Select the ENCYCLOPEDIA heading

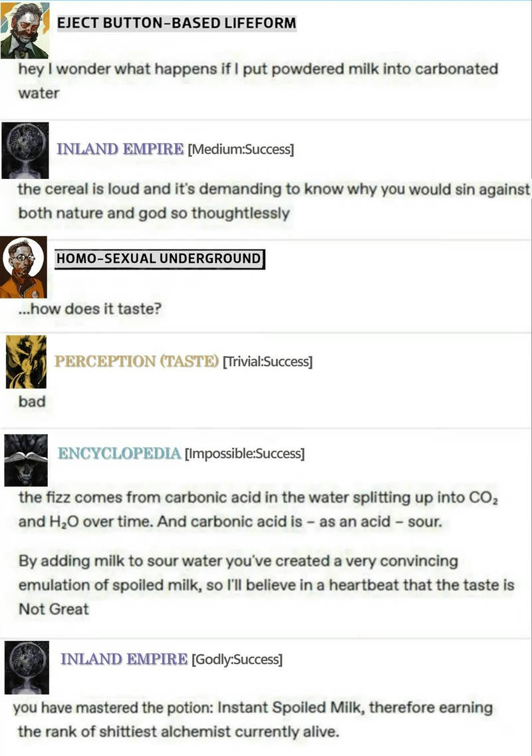click(119, 453)
